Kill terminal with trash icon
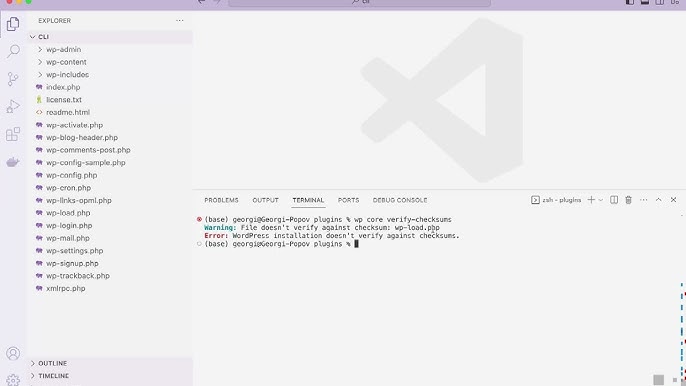Image resolution: width=686 pixels, height=386 pixels. 628,200
